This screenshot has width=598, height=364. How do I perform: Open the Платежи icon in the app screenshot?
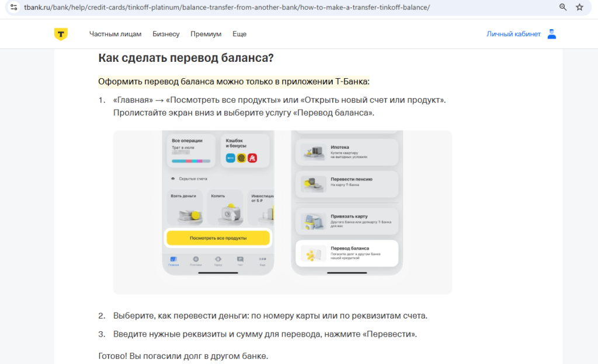click(x=196, y=259)
